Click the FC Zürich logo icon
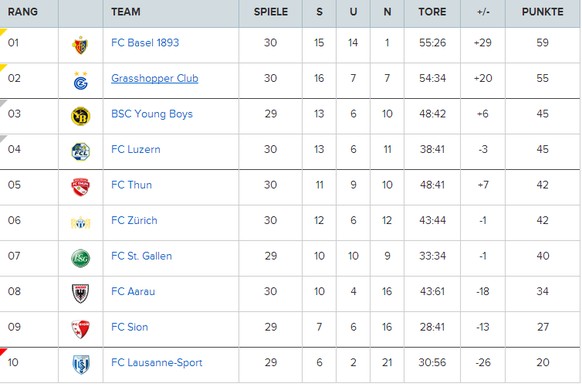The height and width of the screenshot is (387, 582). 80,223
